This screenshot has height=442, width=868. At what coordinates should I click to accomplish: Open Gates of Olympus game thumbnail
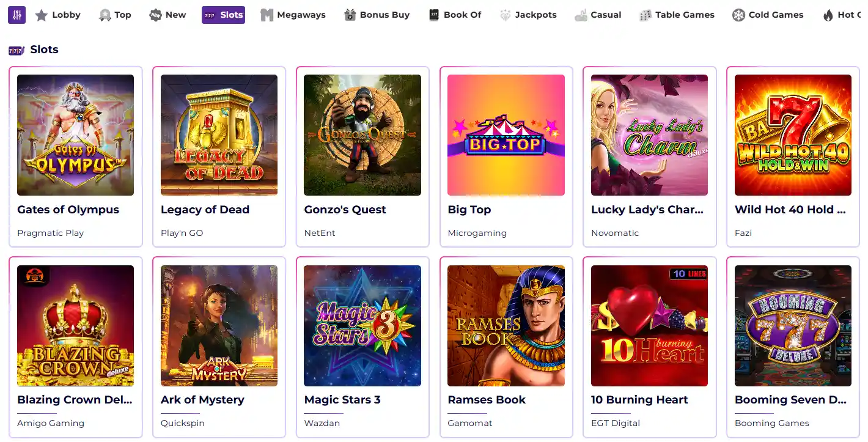[75, 135]
